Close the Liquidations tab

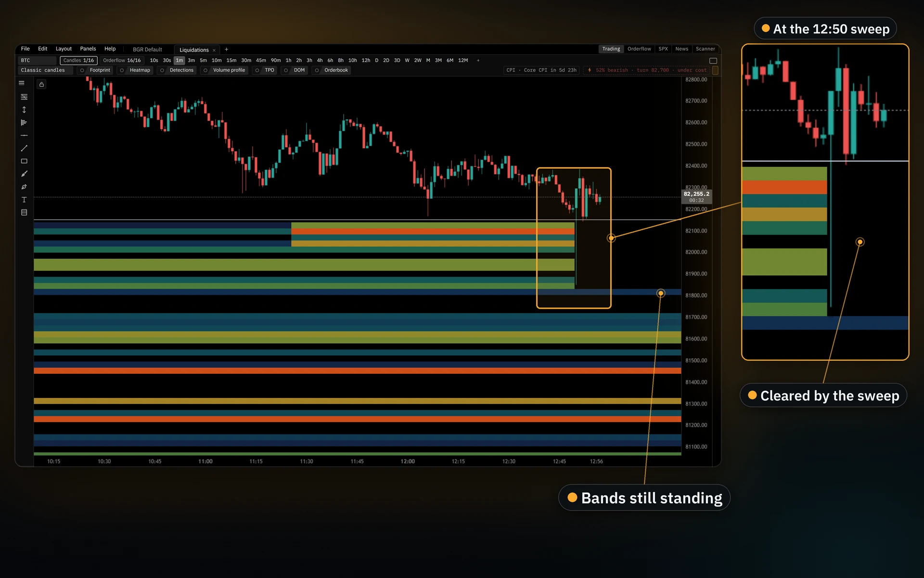point(214,50)
